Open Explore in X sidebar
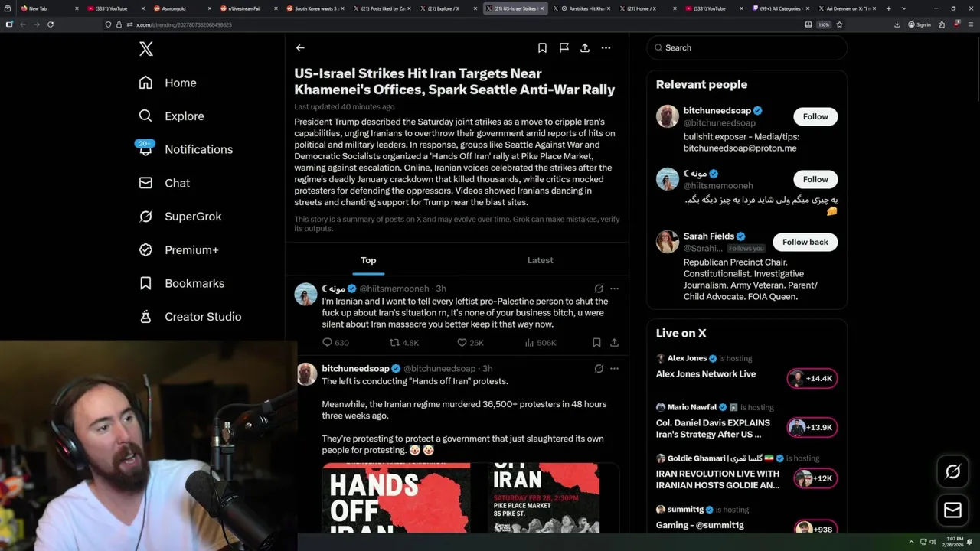980x551 pixels. 171,116
